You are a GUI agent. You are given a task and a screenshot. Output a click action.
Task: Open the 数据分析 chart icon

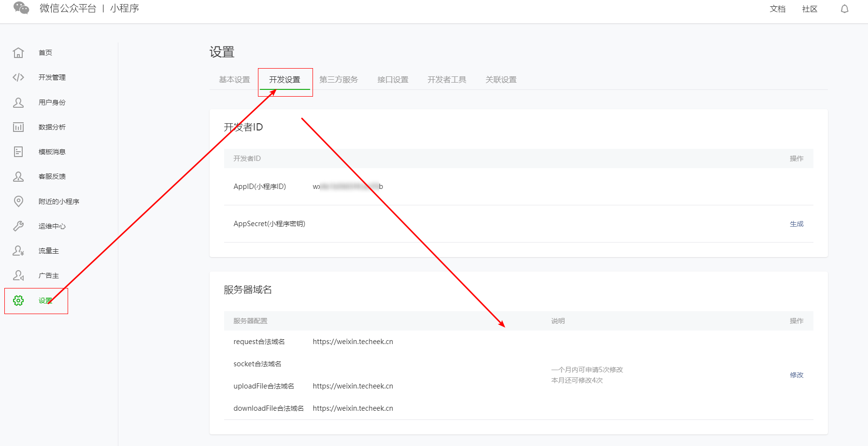[18, 127]
